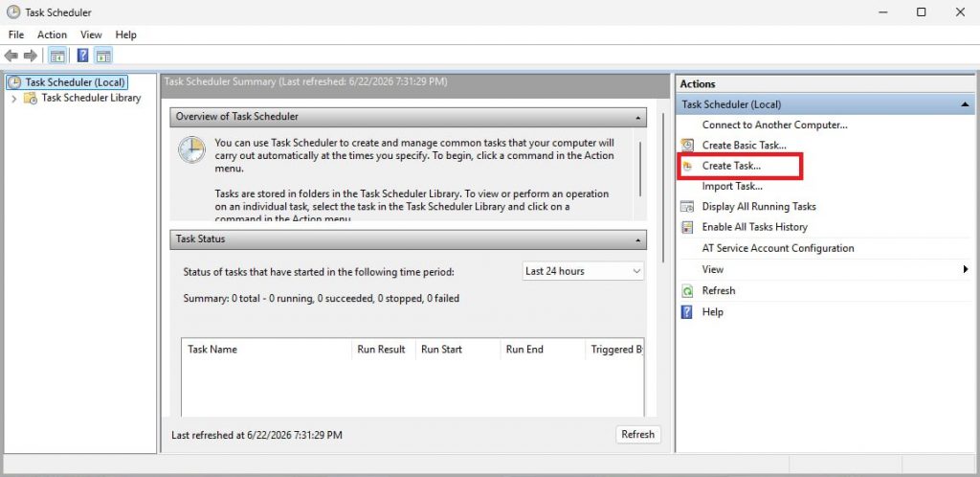Screen dimensions: 980x477
Task: Click the Refresh button below the task table
Action: coord(638,435)
